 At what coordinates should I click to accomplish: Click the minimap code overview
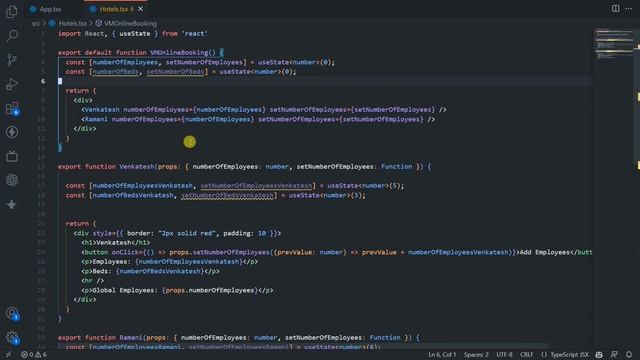(x=614, y=44)
